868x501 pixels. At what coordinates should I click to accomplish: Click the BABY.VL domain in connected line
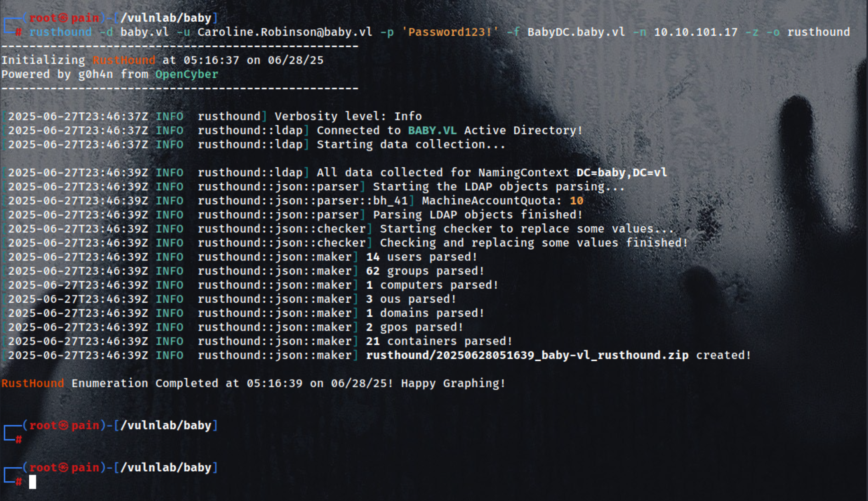(x=432, y=130)
